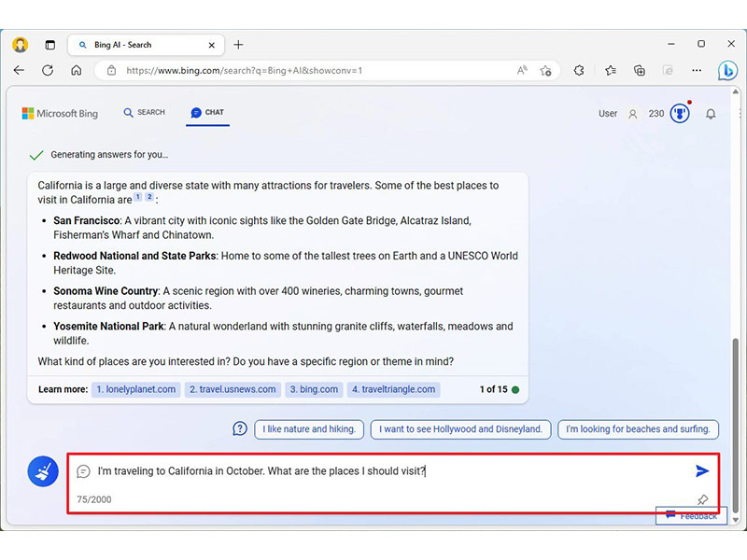The width and height of the screenshot is (747, 560).
Task: Click the Read aloud icon in address bar
Action: click(522, 71)
